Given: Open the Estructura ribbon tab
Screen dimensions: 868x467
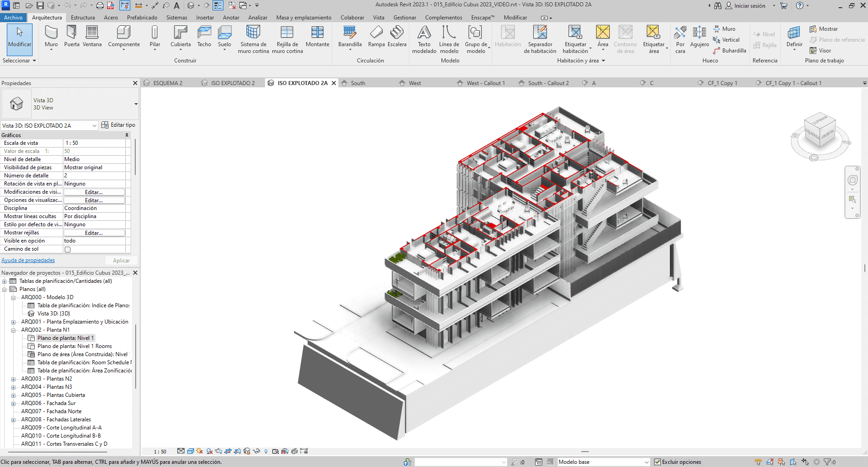Looking at the screenshot, I should tap(83, 18).
